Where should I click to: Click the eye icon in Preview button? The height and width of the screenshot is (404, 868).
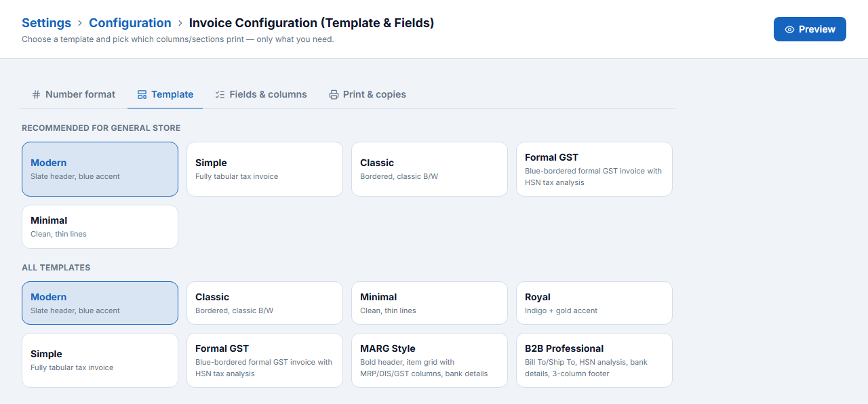[789, 29]
